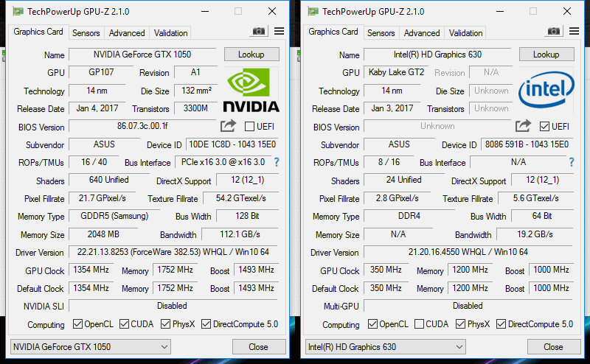Image resolution: width=590 pixels, height=364 pixels.
Task: Click Bandwidth value 19.2 GB/s
Action: coord(535,234)
